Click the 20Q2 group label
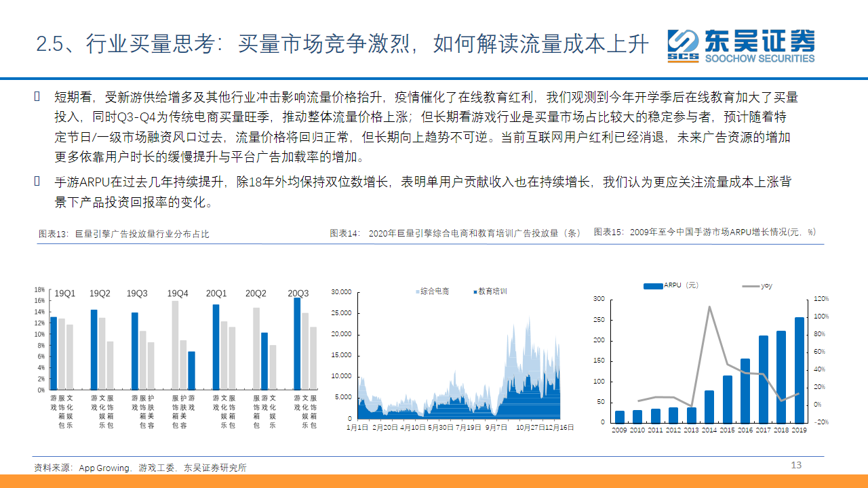This screenshot has height=488, width=868. click(256, 293)
